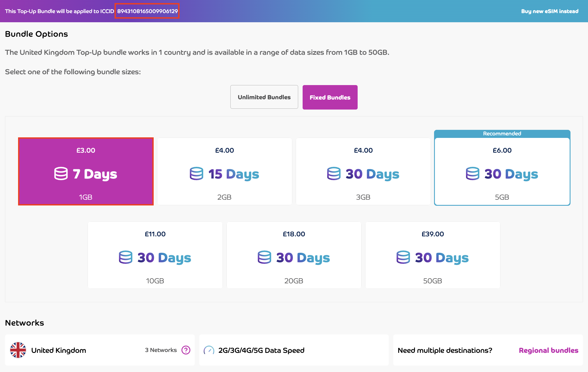Click the data stack icon on 1GB bundle
Viewport: 588px width, 372px height.
click(x=61, y=174)
